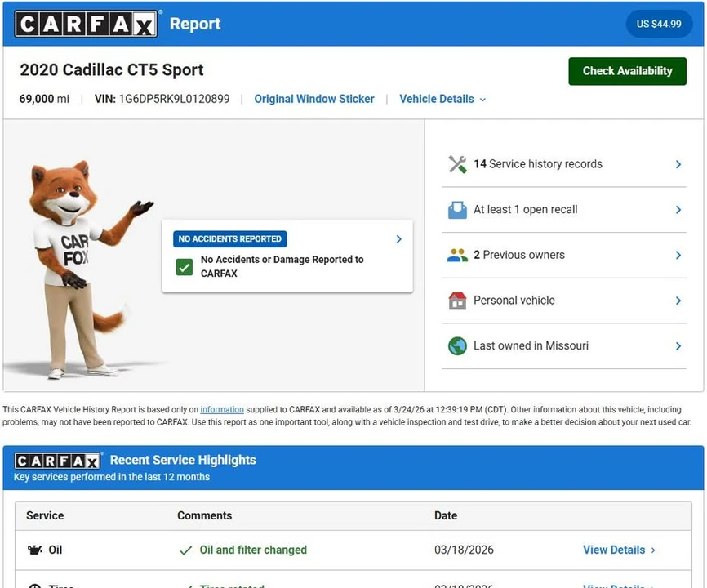This screenshot has width=707, height=588.
Task: Click the Date column header
Action: point(446,515)
